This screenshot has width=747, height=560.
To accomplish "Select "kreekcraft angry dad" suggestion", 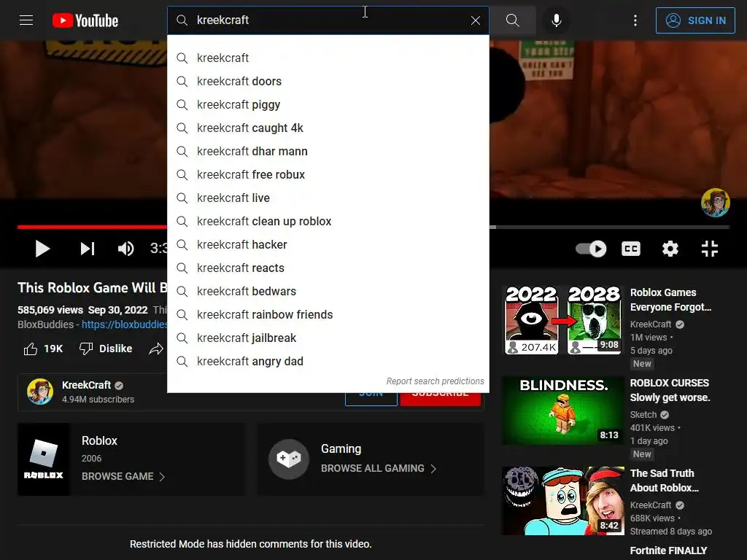I will pyautogui.click(x=328, y=362).
